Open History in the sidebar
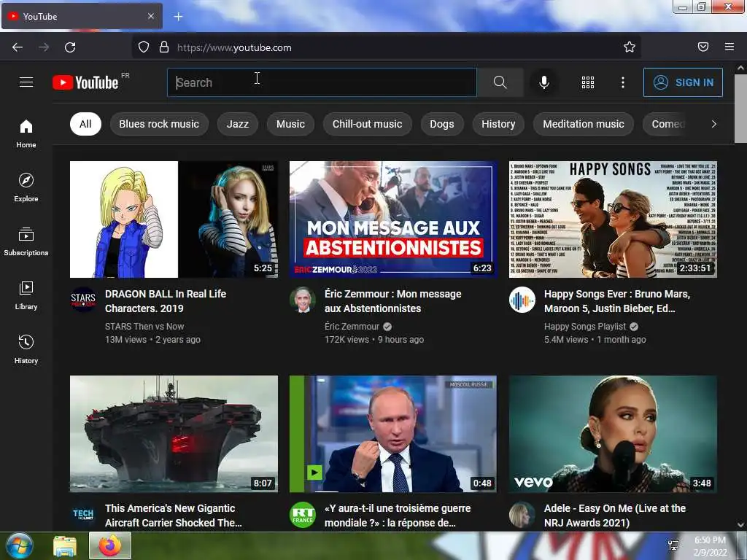Viewport: 747px width, 560px height. click(26, 349)
